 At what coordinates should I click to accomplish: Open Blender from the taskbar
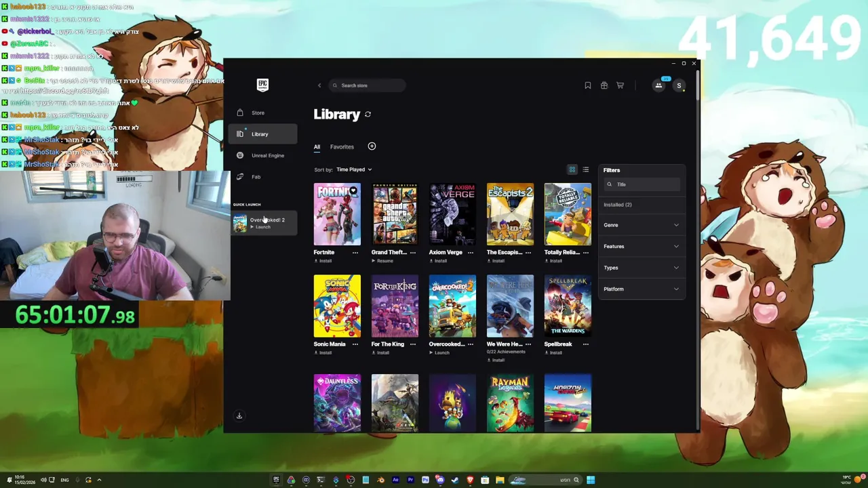(x=380, y=480)
